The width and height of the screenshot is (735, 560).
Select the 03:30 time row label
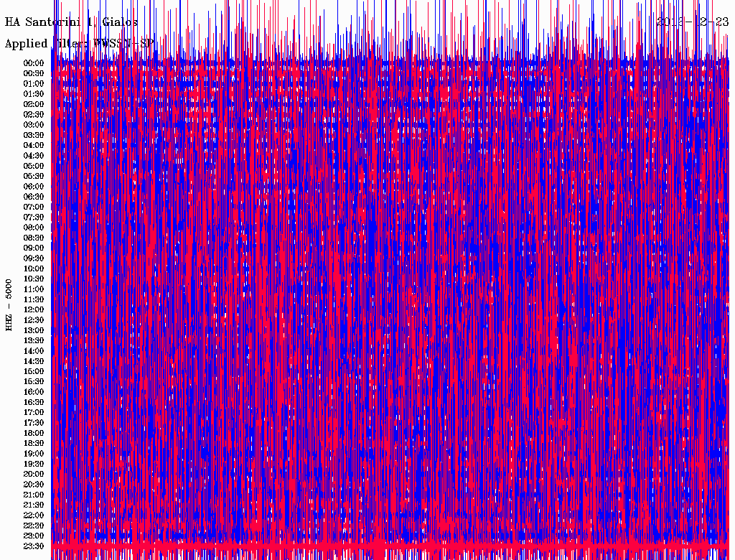pos(34,135)
